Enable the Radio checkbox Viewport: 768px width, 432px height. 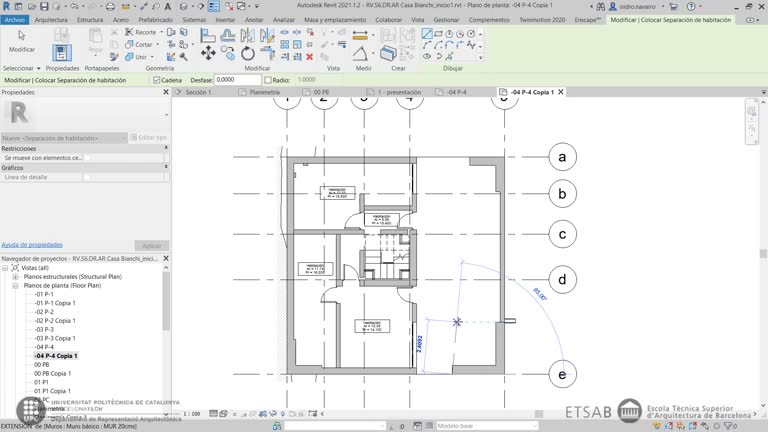[x=268, y=80]
